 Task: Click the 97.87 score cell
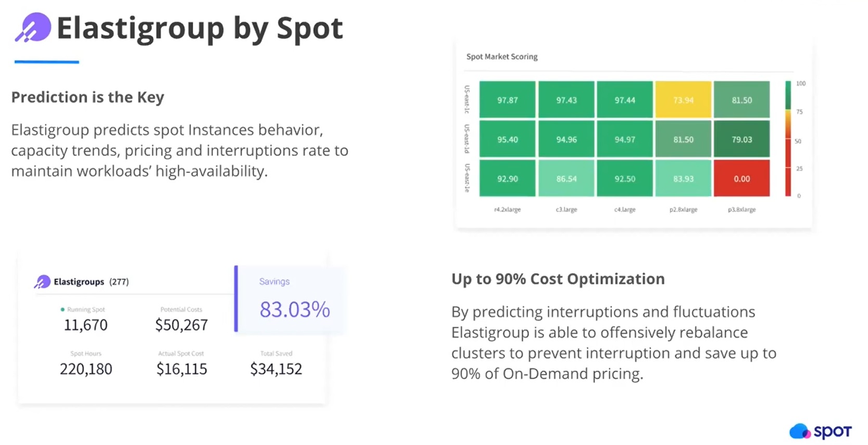[507, 100]
